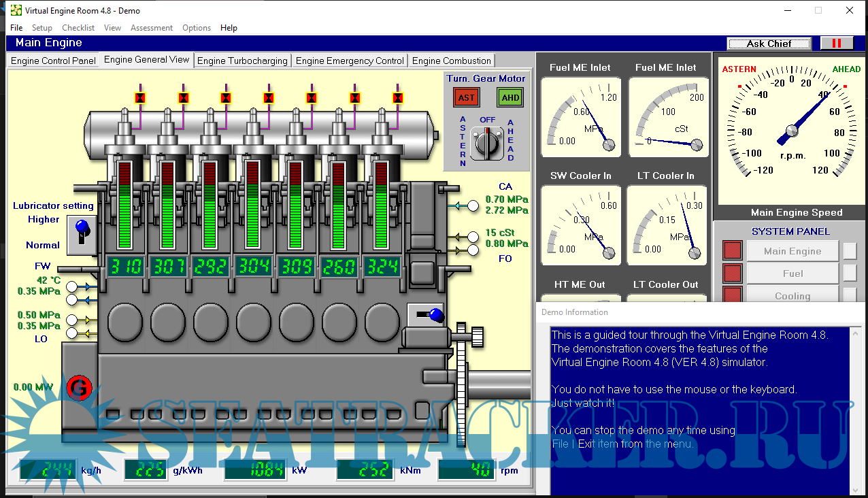Open the File menu
868x498 pixels.
point(16,28)
